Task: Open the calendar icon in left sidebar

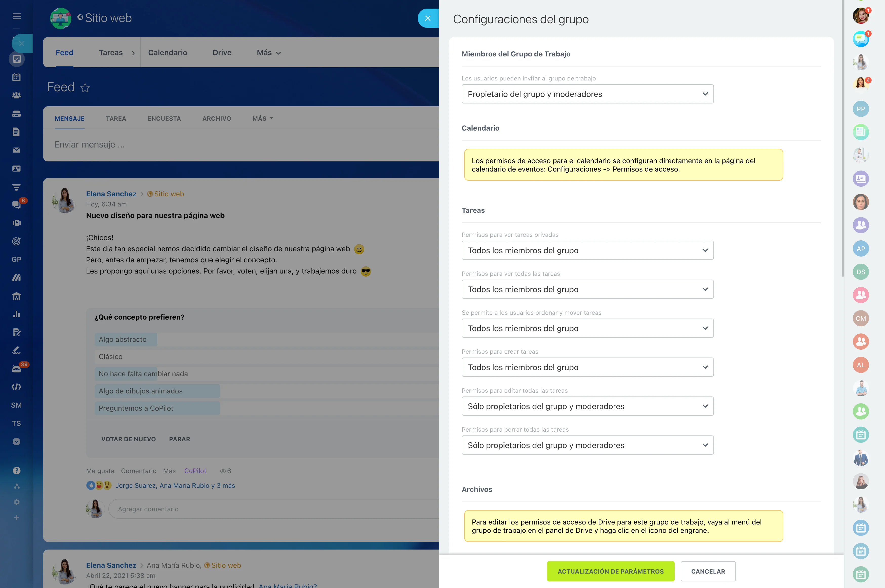Action: (16, 77)
